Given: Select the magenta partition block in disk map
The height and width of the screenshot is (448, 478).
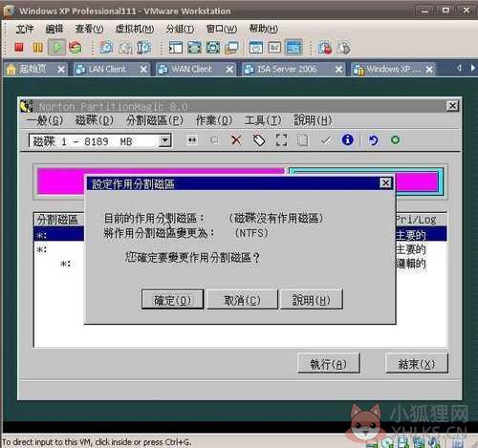Looking at the screenshot, I should [60, 181].
